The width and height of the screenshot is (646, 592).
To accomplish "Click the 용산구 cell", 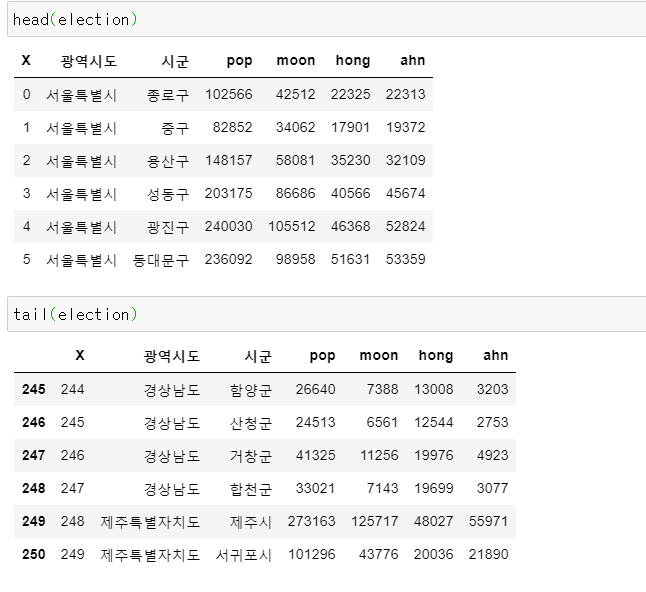I will 168,161.
